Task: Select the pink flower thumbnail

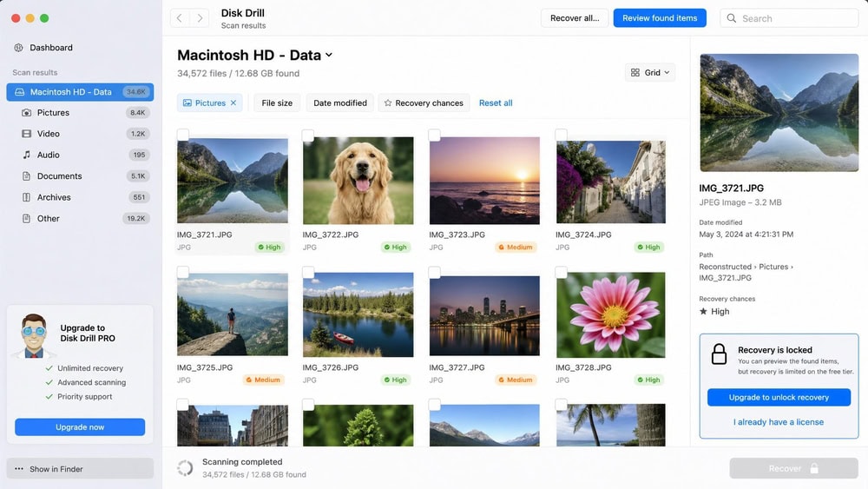Action: [611, 314]
